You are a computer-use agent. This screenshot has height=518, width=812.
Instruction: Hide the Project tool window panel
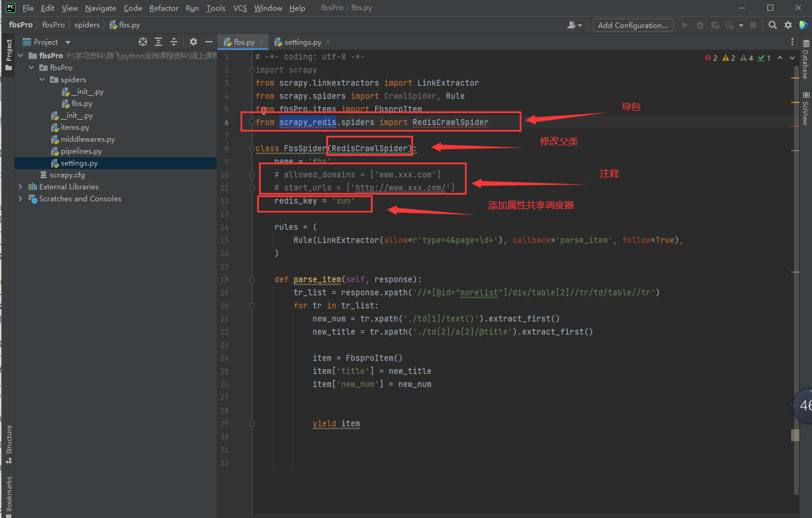tap(208, 42)
